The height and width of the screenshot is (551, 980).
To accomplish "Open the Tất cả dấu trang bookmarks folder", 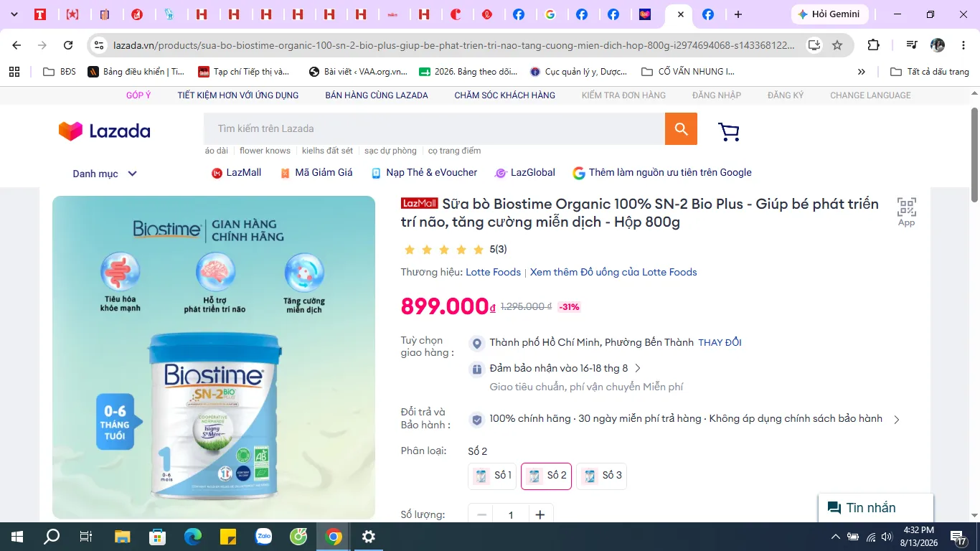I will coord(929,72).
